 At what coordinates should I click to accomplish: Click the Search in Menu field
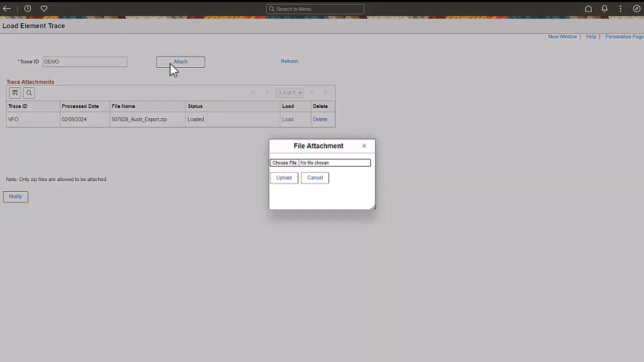pyautogui.click(x=314, y=9)
